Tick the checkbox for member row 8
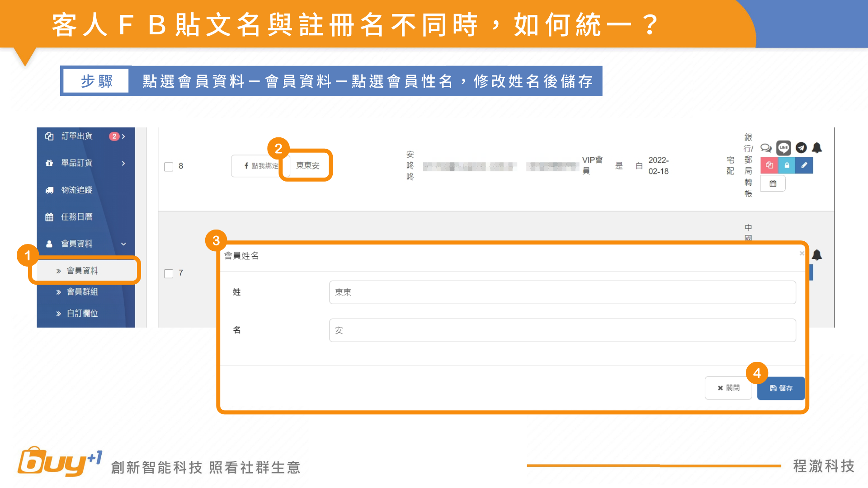Image resolution: width=868 pixels, height=488 pixels. tap(169, 167)
